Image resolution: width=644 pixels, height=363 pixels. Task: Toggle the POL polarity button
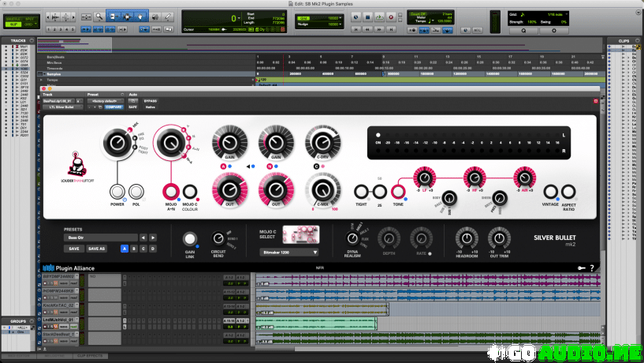click(x=137, y=191)
